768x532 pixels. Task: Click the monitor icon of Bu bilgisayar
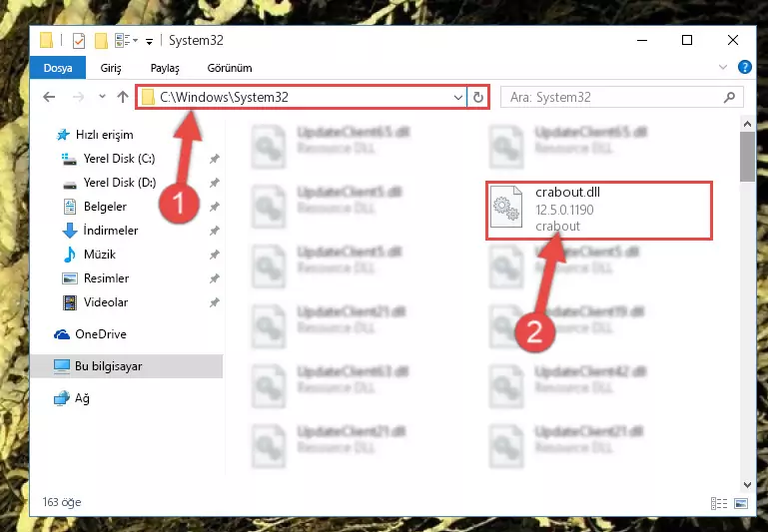click(62, 366)
